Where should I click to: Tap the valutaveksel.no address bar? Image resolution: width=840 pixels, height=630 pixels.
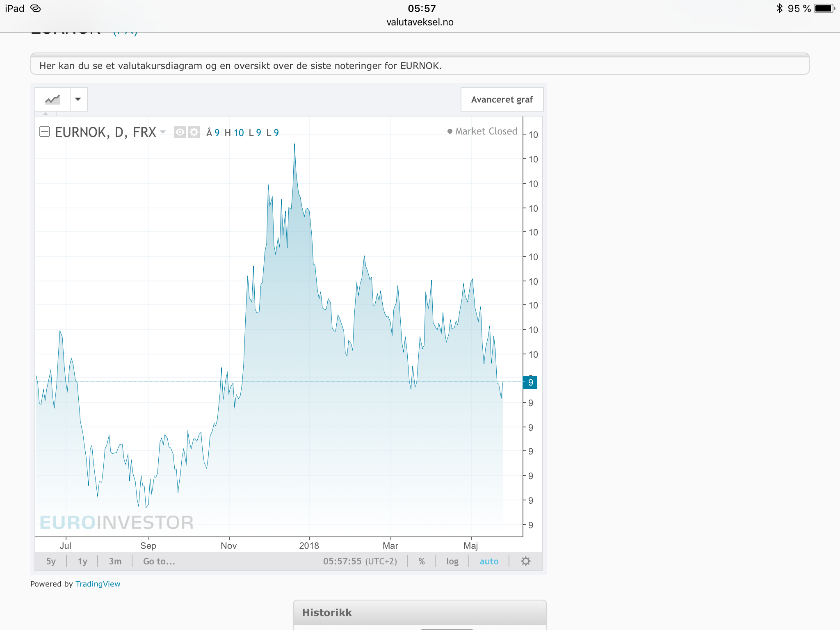(x=420, y=22)
